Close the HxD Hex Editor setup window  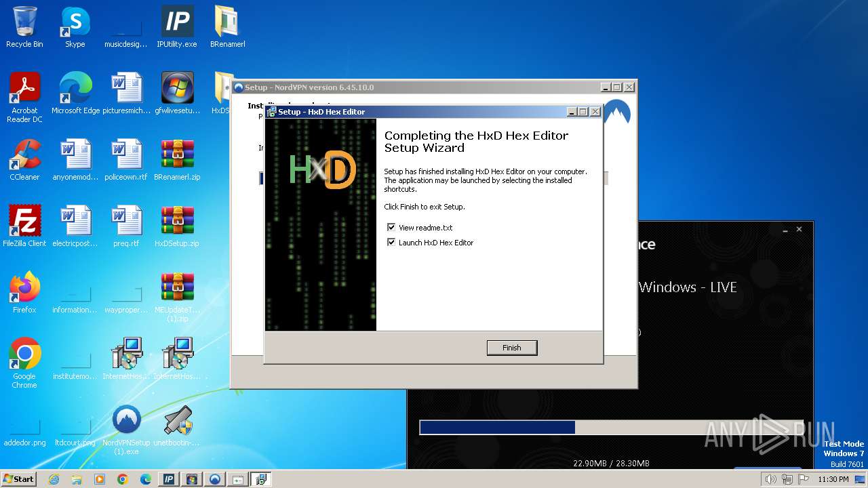click(595, 112)
